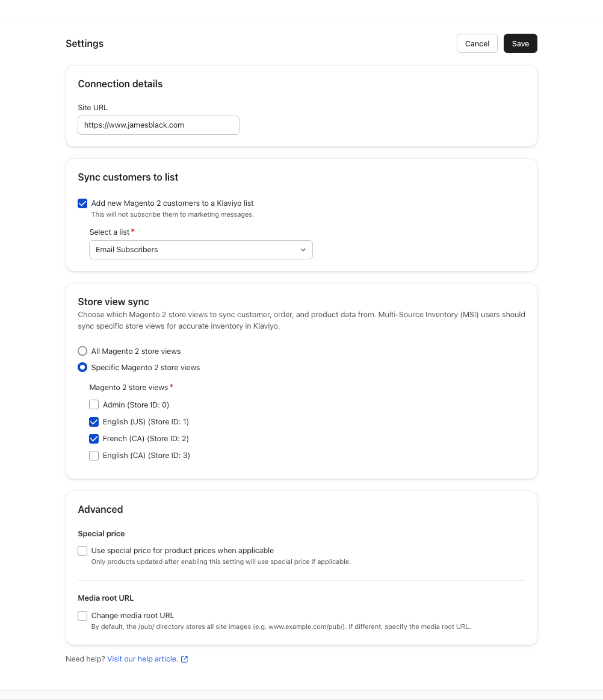Click the chevron arrow in the list dropdown
The image size is (603, 700).
click(x=303, y=250)
